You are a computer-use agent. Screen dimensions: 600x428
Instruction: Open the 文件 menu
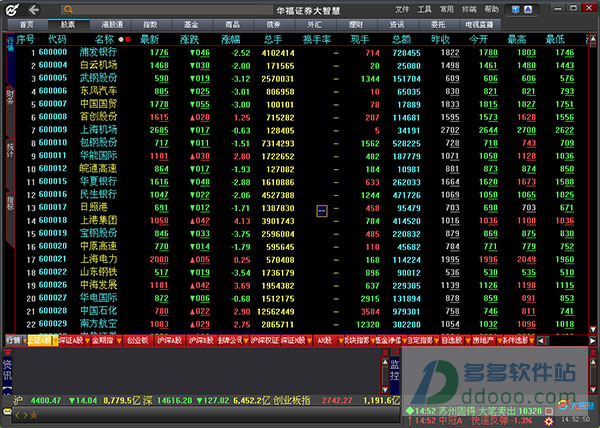point(402,10)
